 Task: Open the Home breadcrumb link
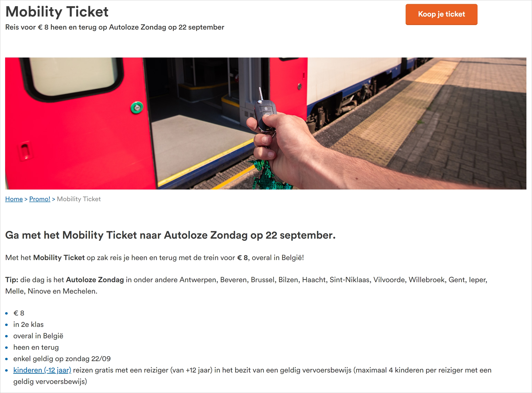[14, 199]
